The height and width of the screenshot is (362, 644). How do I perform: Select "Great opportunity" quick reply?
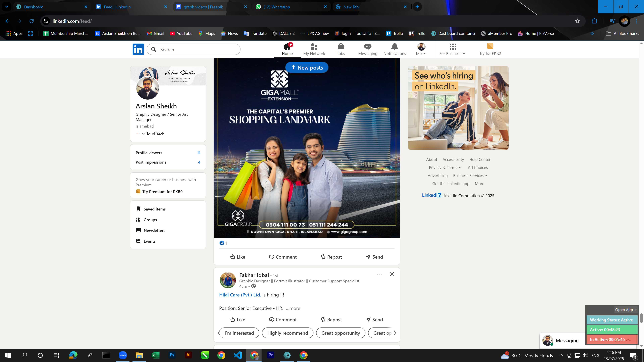[x=340, y=333]
